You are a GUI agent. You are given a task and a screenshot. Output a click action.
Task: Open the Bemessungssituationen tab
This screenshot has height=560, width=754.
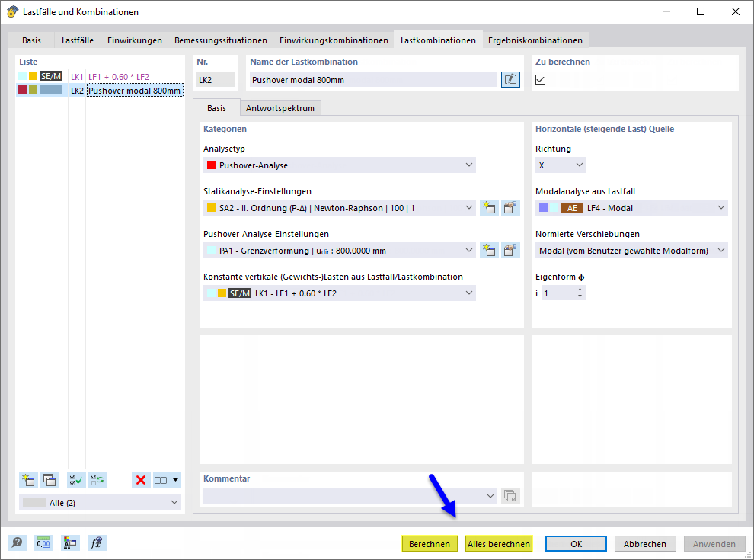click(x=221, y=40)
